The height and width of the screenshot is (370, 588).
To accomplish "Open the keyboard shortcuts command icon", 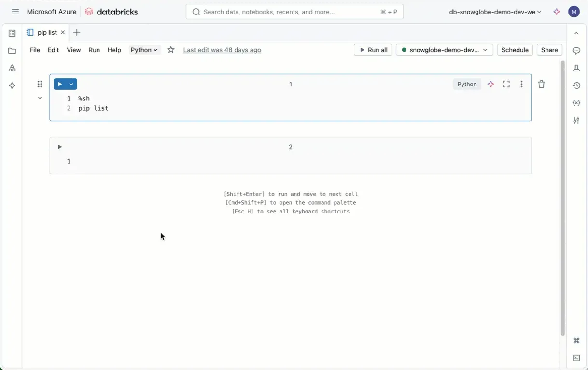I will [576, 341].
